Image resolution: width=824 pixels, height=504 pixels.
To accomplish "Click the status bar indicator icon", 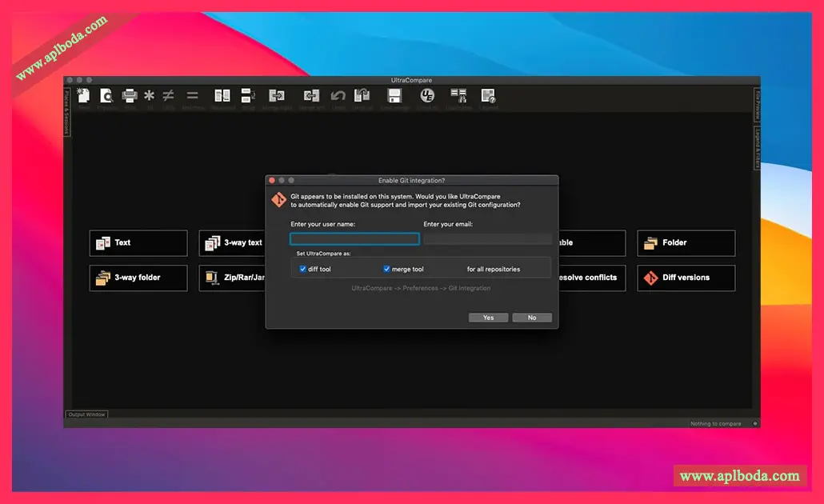I will coord(755,423).
